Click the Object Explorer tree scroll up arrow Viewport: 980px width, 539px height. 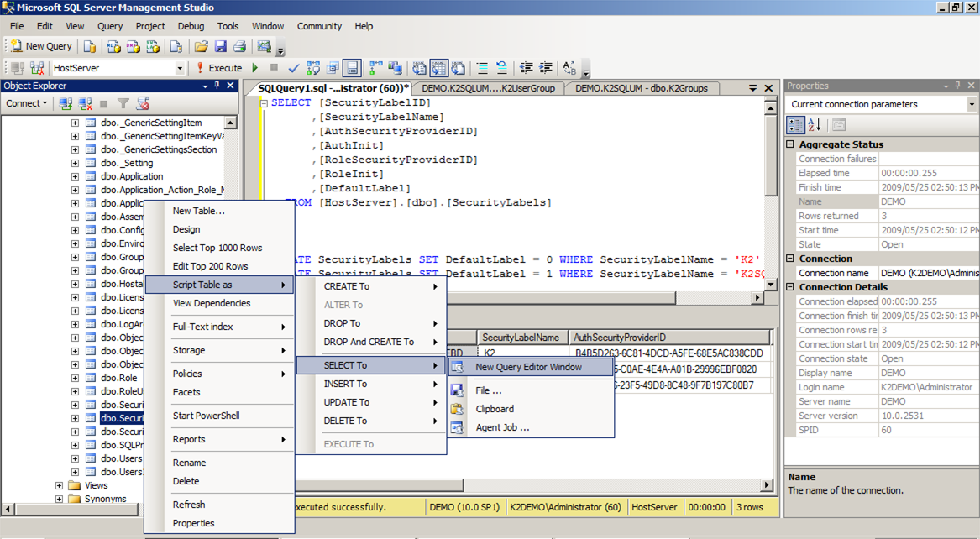230,123
